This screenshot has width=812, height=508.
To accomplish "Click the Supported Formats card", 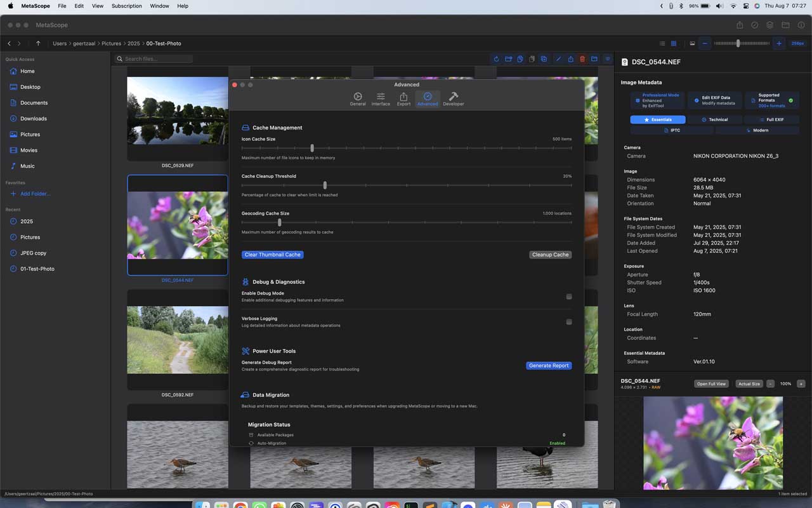I will [x=772, y=100].
